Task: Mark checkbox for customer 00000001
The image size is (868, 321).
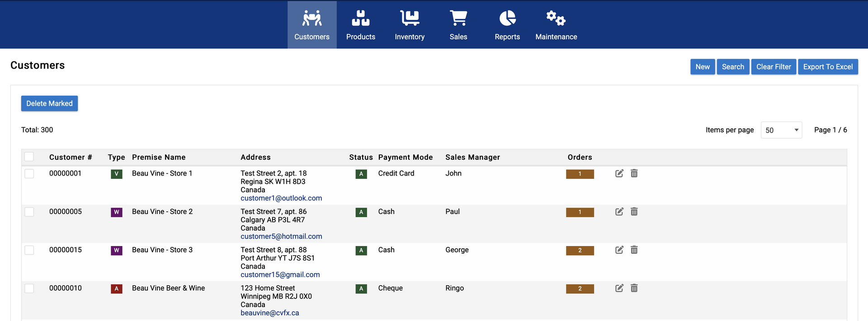Action: 29,174
